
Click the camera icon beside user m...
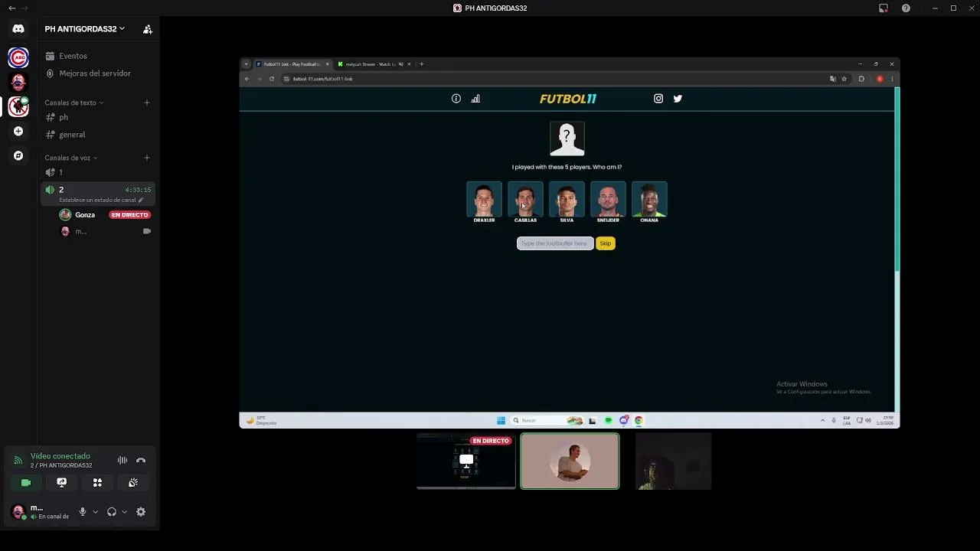coord(147,231)
